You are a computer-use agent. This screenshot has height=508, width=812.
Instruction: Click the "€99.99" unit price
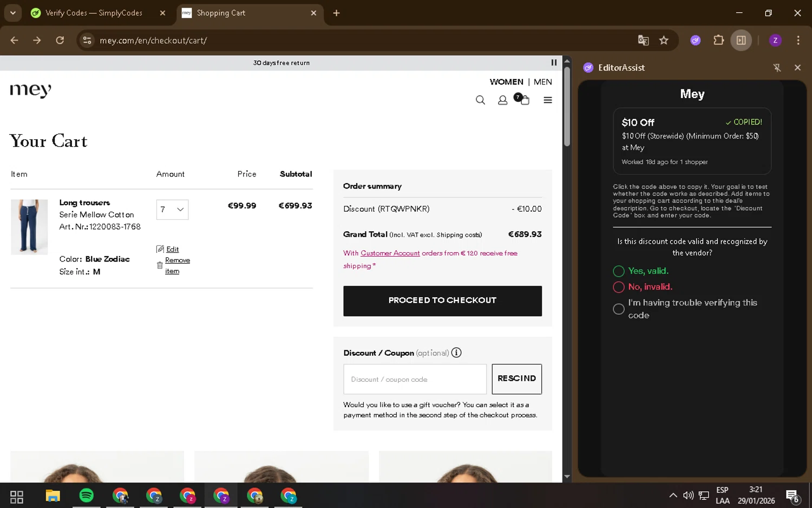[242, 206]
